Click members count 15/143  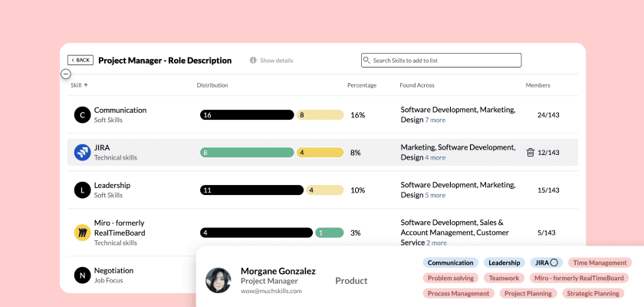coord(548,190)
